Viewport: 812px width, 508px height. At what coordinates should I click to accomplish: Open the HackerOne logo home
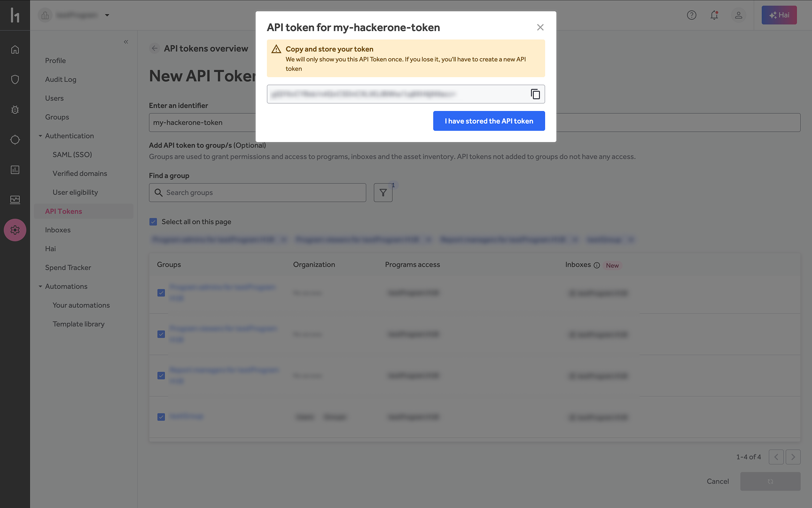(x=15, y=15)
